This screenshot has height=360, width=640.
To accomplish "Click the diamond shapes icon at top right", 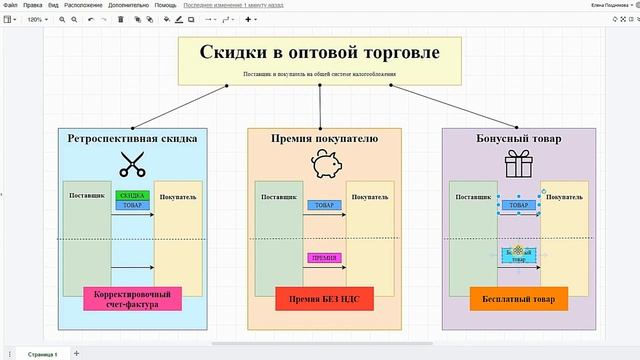I will pos(615,19).
